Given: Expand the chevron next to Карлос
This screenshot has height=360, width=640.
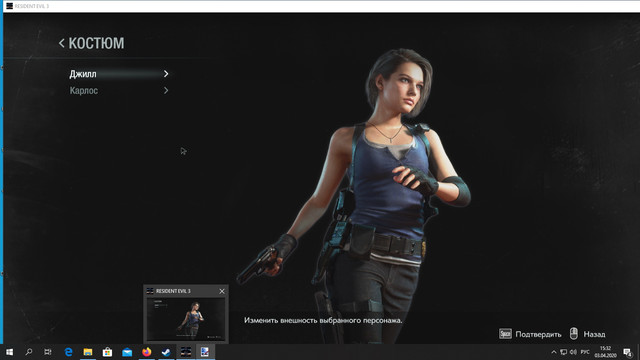Looking at the screenshot, I should pos(166,91).
